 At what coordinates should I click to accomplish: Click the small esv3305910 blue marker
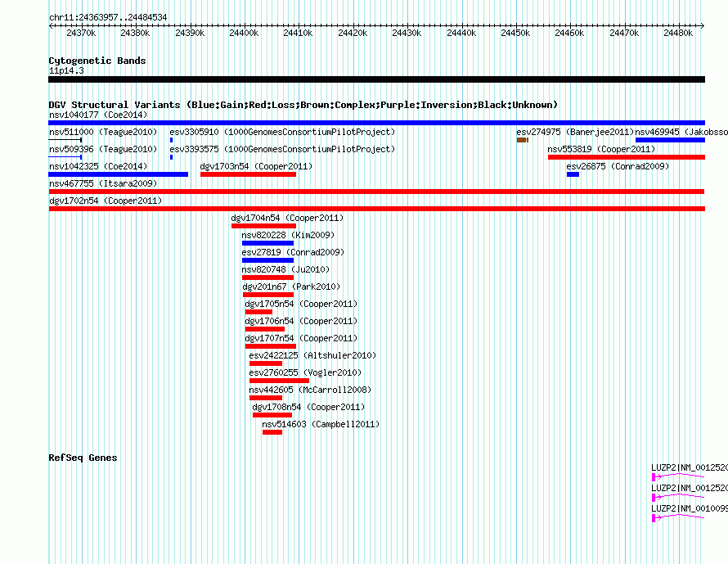pyautogui.click(x=171, y=140)
